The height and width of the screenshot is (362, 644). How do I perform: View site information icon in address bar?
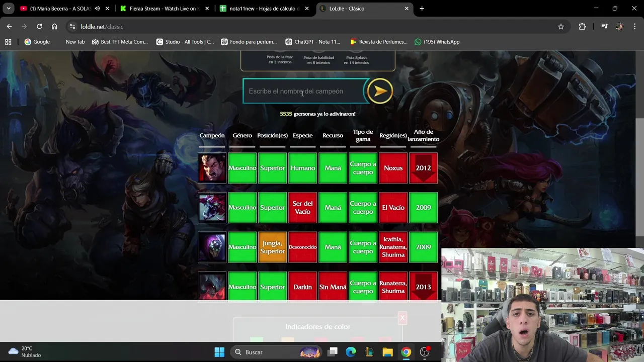[72, 27]
